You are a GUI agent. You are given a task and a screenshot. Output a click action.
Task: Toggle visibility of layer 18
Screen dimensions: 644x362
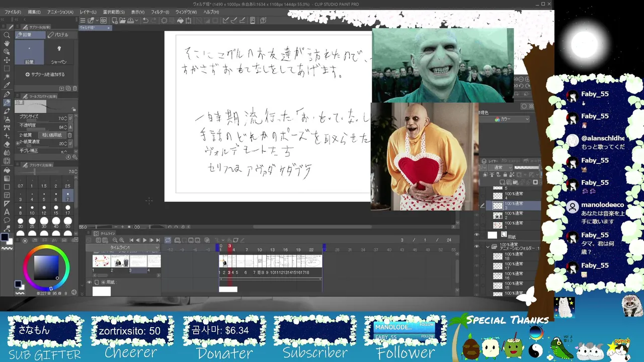tap(476, 256)
